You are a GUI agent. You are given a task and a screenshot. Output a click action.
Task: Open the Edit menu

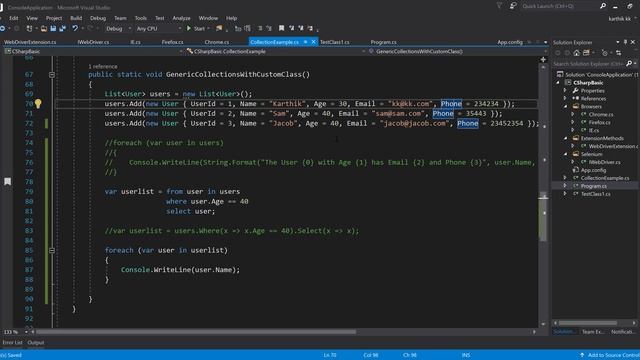(13, 18)
